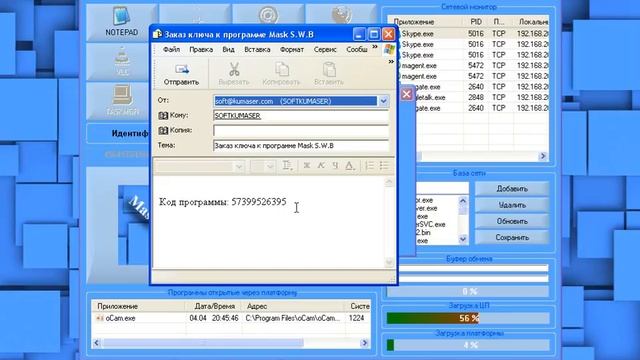Click the Сохранить button
This screenshot has height=360, width=640.
coord(512,237)
